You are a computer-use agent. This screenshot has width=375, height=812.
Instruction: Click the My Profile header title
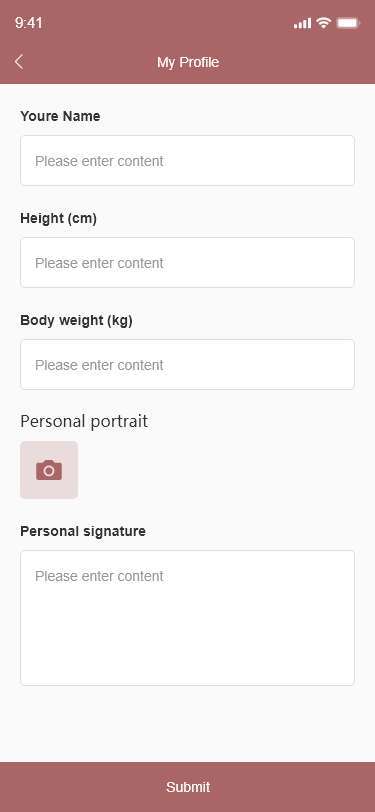pyautogui.click(x=188, y=63)
